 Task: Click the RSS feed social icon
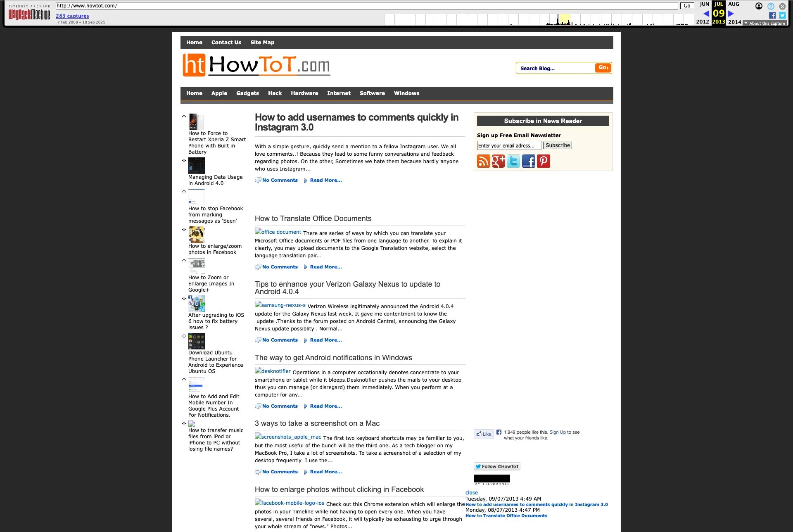pyautogui.click(x=483, y=161)
